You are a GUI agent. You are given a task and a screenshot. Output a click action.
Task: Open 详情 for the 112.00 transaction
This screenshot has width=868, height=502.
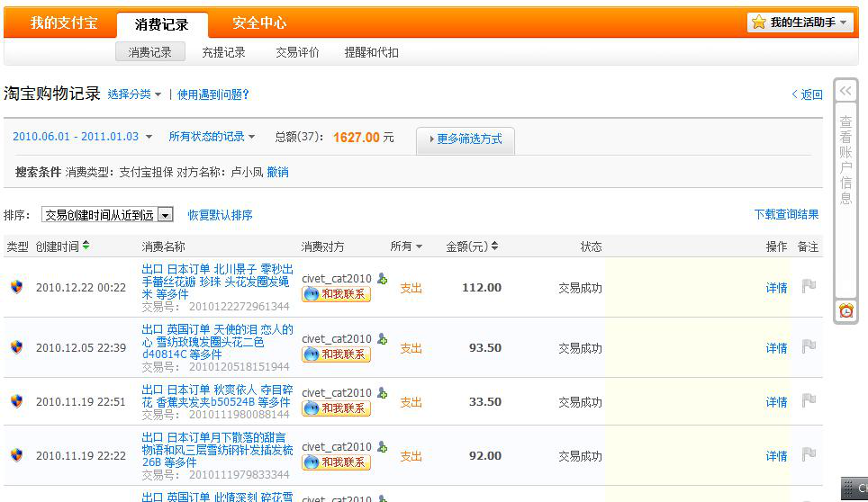776,288
